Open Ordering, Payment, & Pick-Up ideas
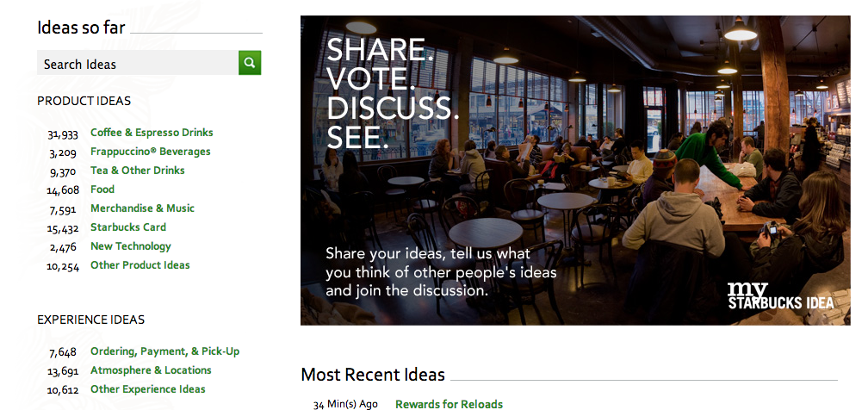This screenshot has height=410, width=868. point(164,351)
